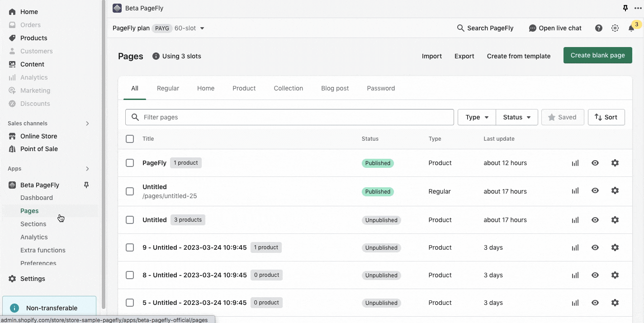The image size is (644, 323).
Task: Switch to the Home page type tab
Action: tap(206, 88)
